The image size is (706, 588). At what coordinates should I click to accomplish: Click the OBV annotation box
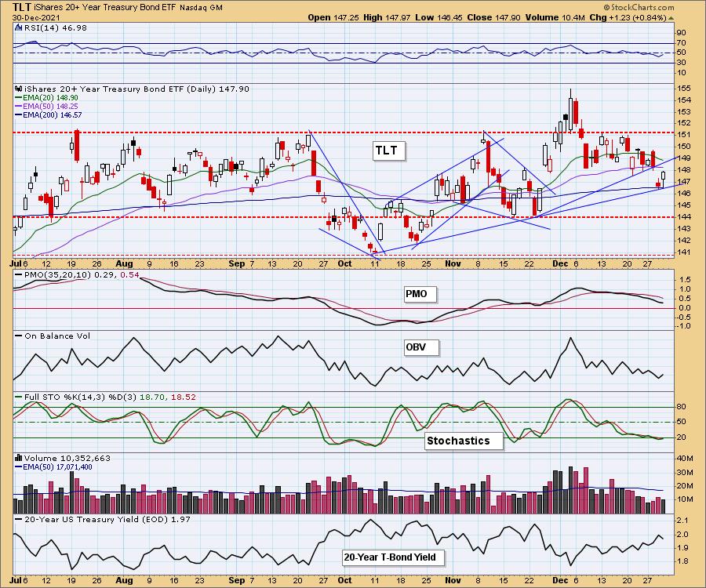420,348
